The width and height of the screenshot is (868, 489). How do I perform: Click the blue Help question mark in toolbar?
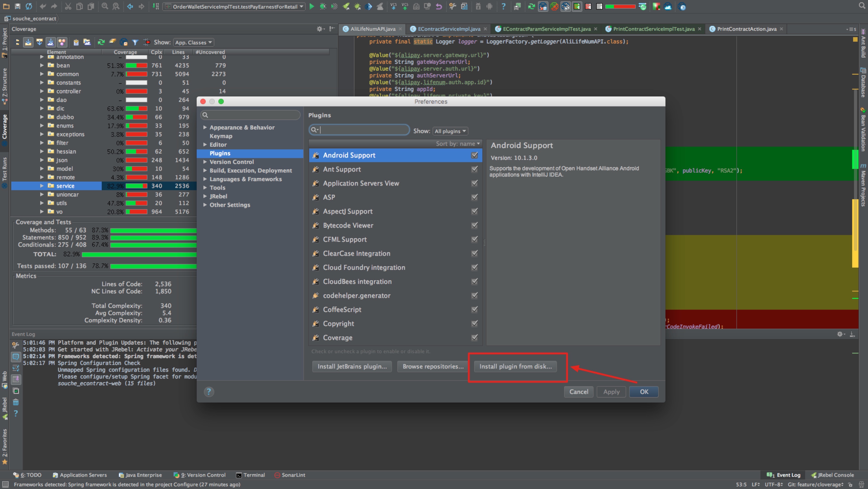tap(503, 6)
